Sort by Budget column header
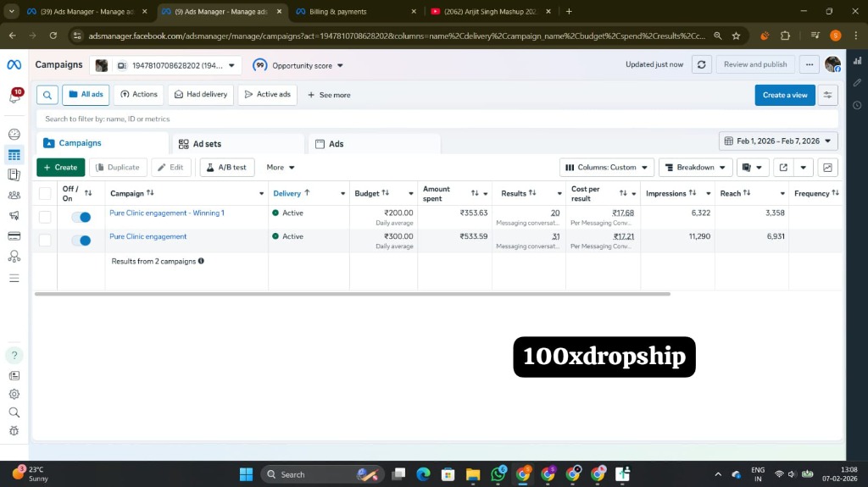Viewport: 868px width, 487px height. (x=371, y=193)
